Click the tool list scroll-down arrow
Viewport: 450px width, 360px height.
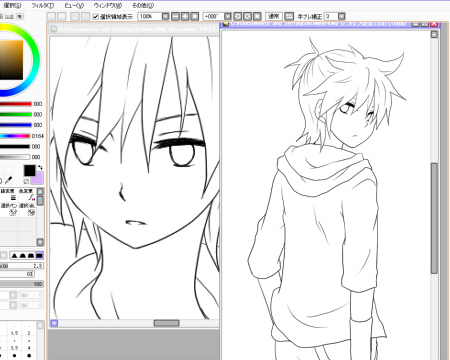click(40, 242)
